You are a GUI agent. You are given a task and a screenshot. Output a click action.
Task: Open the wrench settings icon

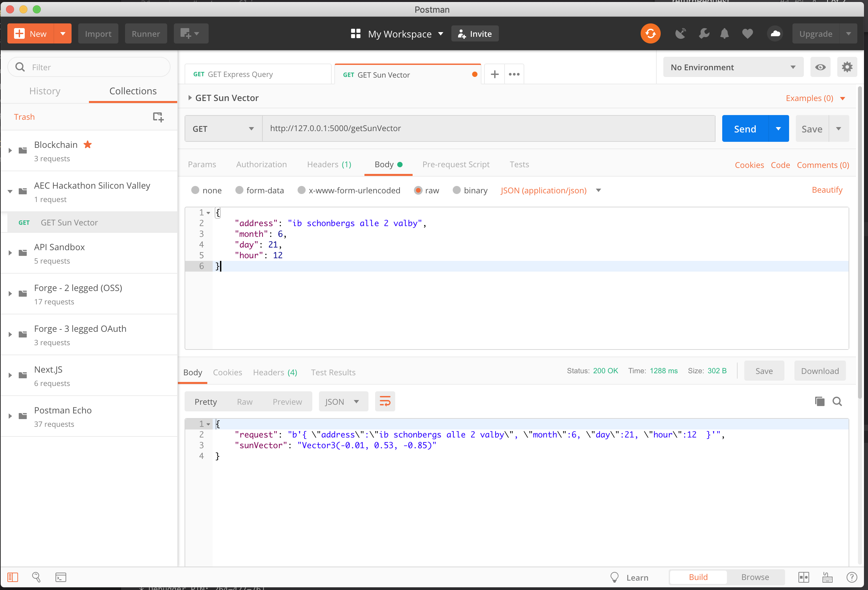[704, 34]
